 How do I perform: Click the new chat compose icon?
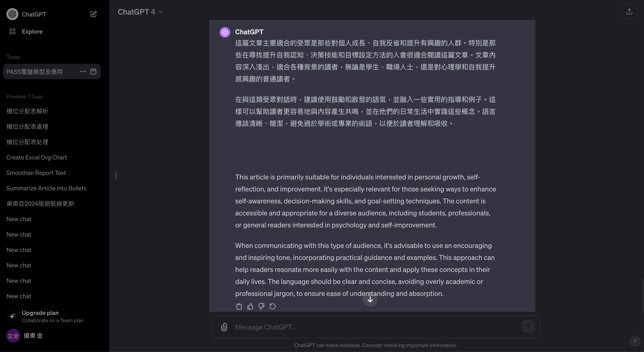tap(93, 14)
